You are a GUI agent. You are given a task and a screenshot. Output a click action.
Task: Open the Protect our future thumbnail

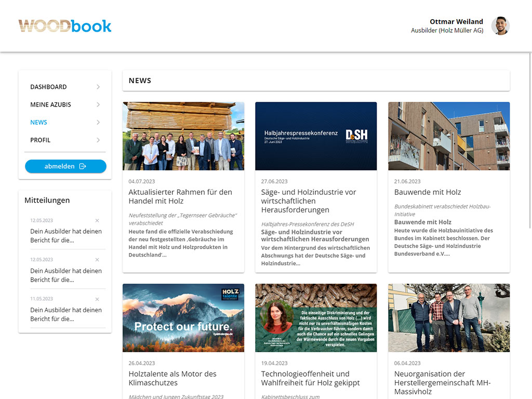pos(183,318)
